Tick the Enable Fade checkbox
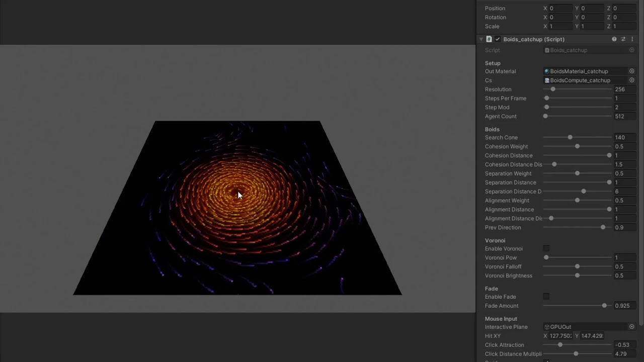 point(546,297)
